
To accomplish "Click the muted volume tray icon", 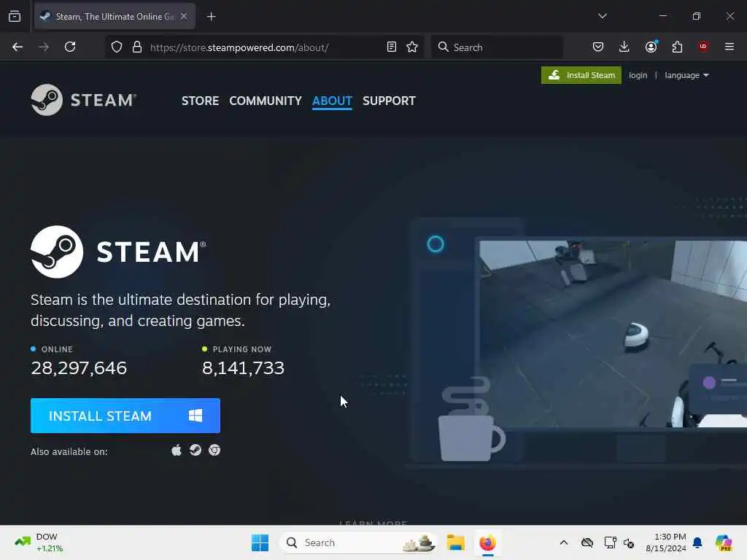I will point(629,542).
